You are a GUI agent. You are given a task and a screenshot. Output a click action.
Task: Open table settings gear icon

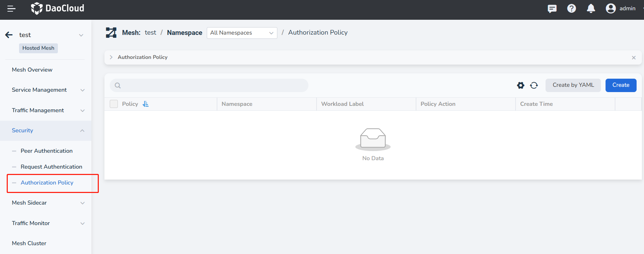(520, 85)
